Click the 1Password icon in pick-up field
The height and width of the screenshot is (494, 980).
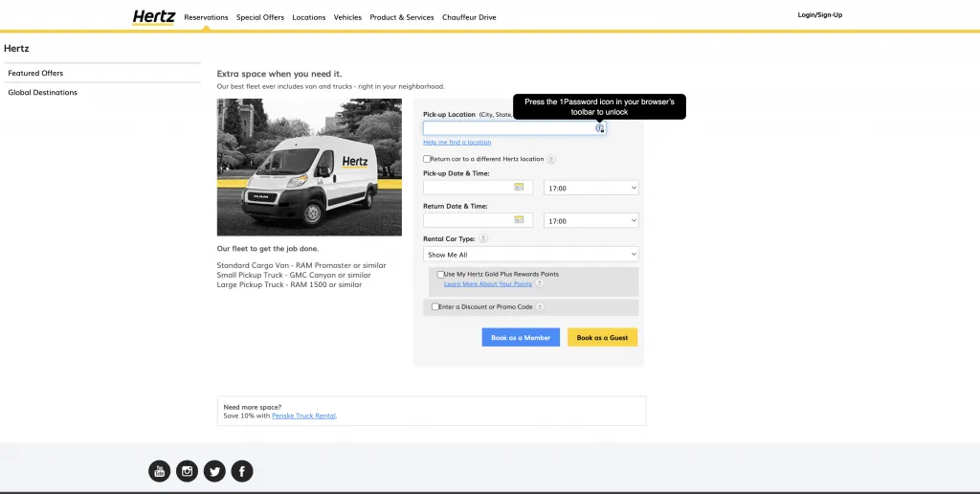tap(599, 128)
